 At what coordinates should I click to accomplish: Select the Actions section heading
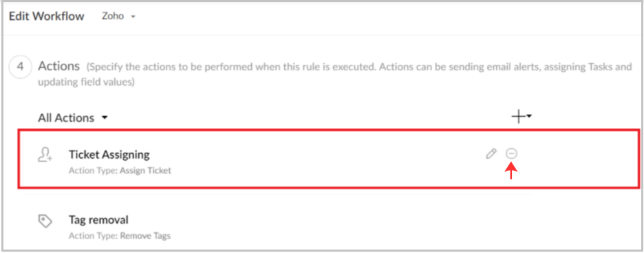[x=58, y=66]
